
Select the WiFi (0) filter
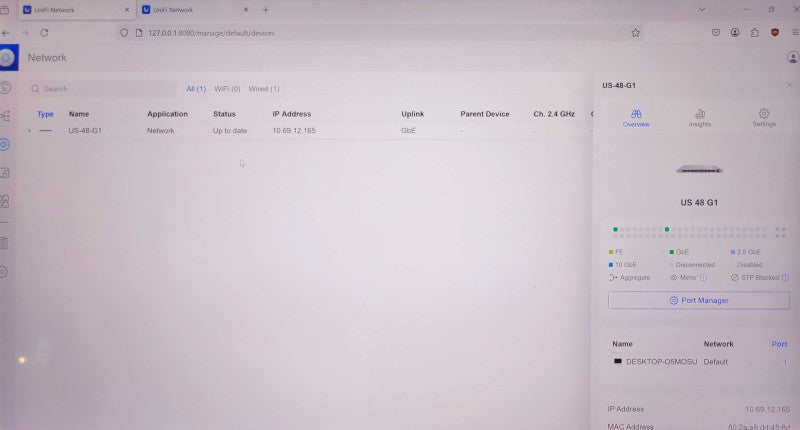click(227, 89)
